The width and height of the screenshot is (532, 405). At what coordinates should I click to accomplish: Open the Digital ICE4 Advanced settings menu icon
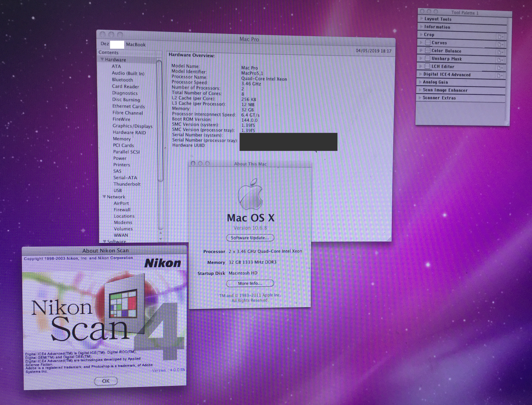point(500,76)
